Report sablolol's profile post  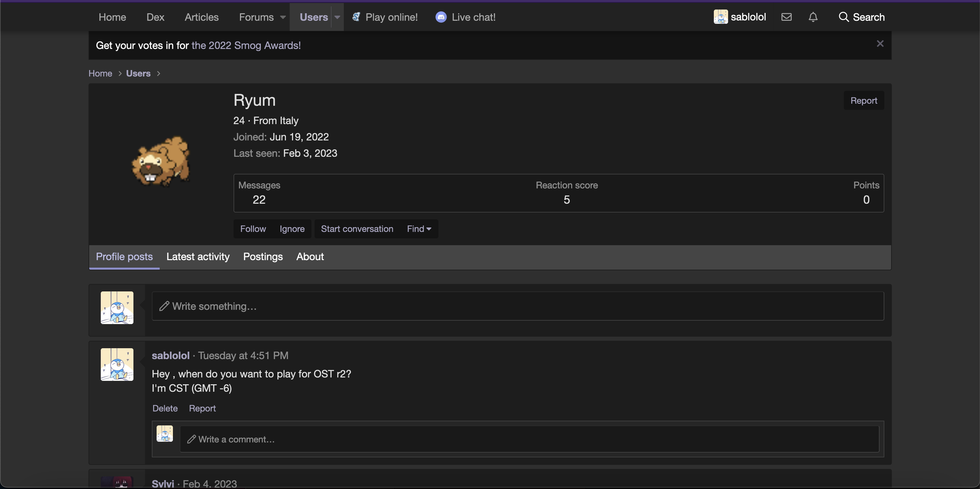click(x=203, y=408)
